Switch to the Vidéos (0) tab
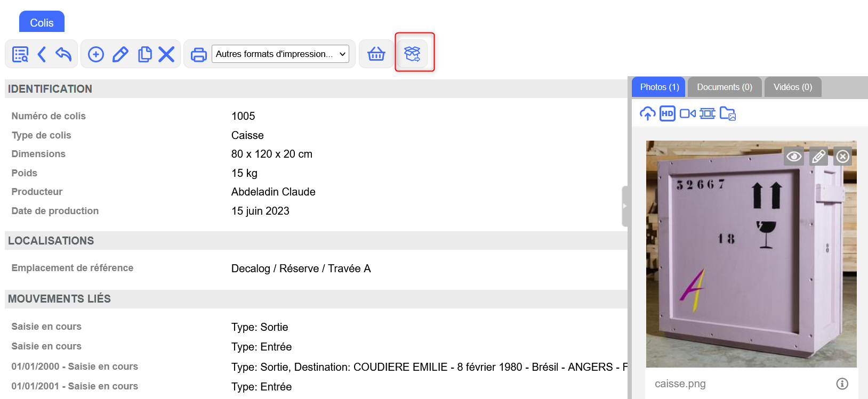Screen dimensions: 868x399 coord(792,87)
